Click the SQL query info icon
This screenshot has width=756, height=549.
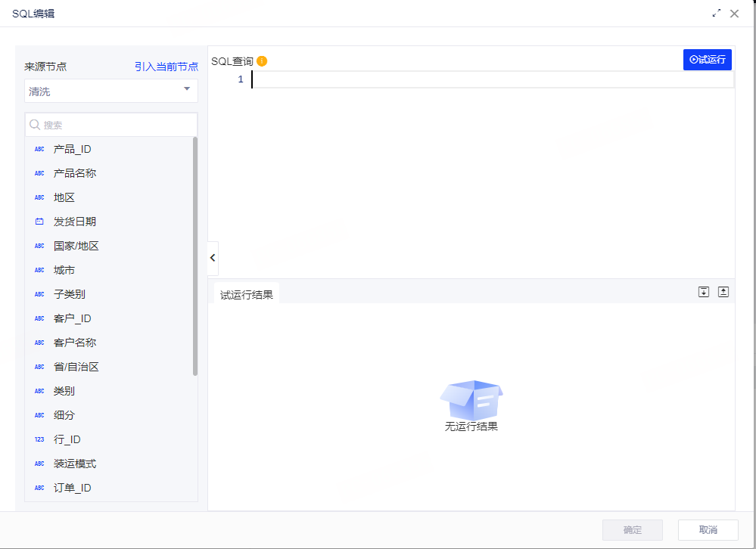tap(262, 61)
